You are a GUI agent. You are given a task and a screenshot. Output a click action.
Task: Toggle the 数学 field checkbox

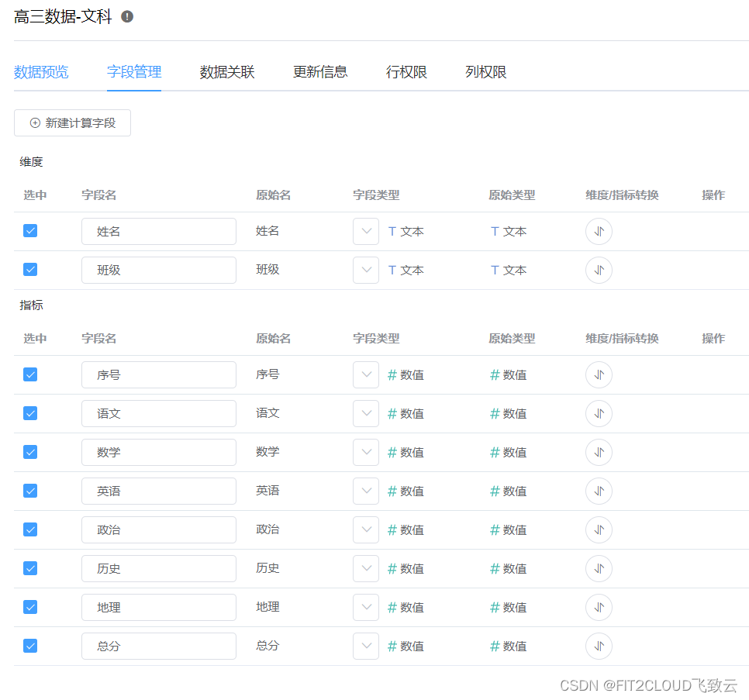point(30,452)
